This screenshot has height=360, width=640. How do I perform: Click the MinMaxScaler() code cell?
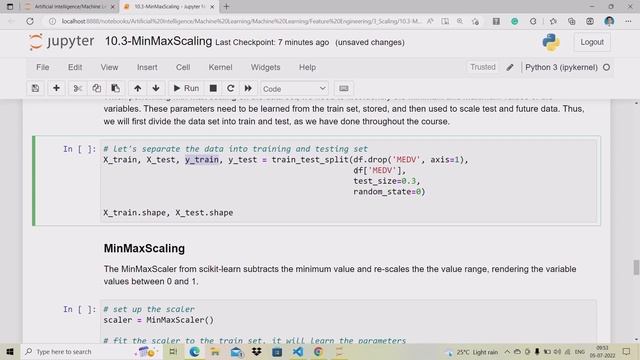coord(350,322)
